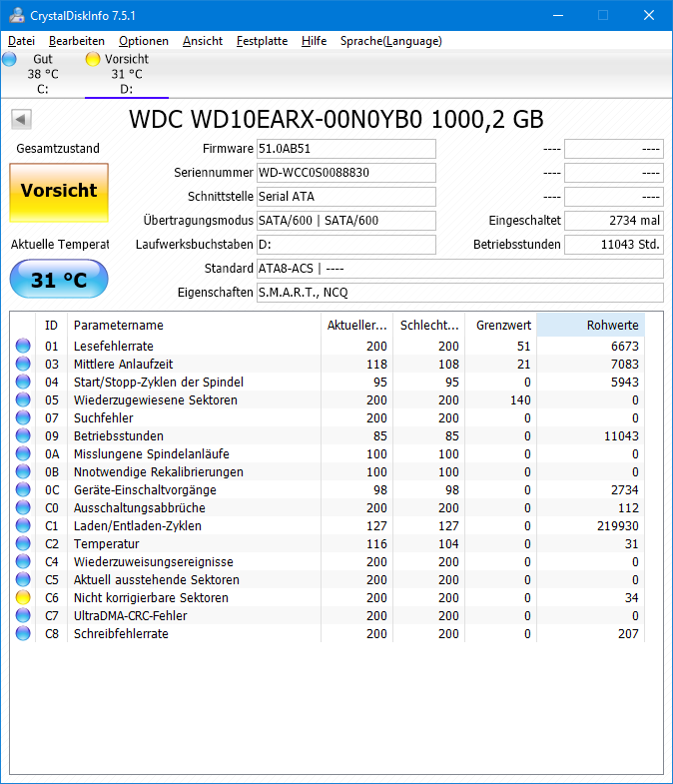
Task: Click the Eigenschaften field S.M.A.R.T., NCQ
Action: (460, 293)
